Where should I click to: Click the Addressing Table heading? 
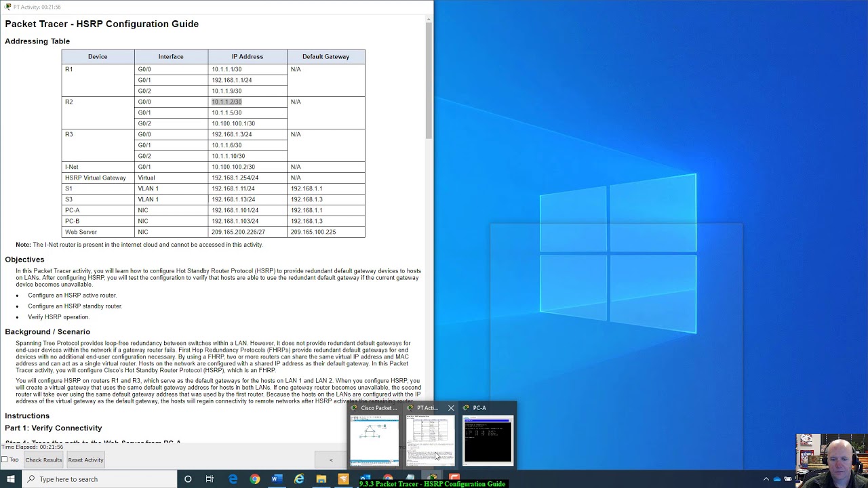37,41
